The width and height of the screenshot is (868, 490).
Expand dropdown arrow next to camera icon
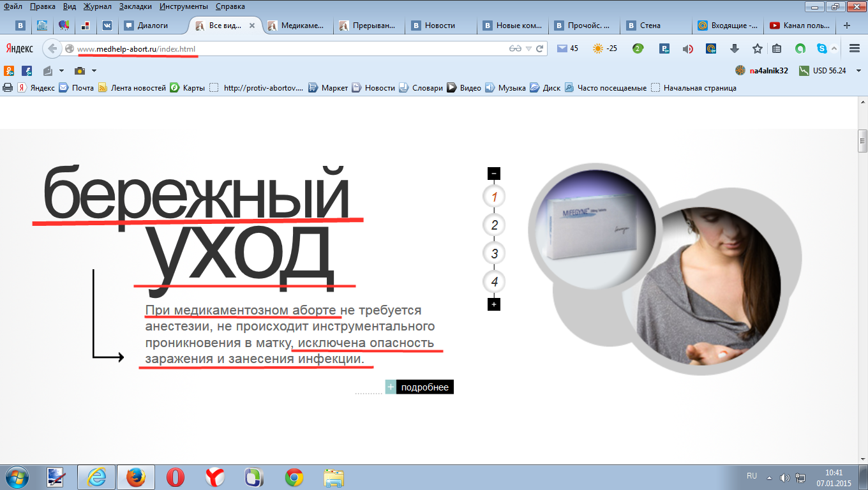point(94,70)
